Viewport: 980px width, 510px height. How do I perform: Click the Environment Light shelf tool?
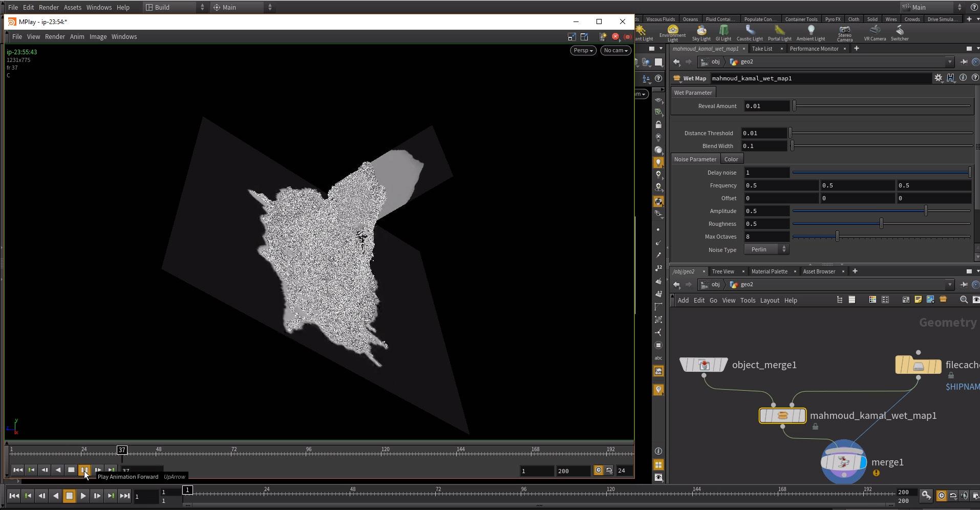[672, 33]
